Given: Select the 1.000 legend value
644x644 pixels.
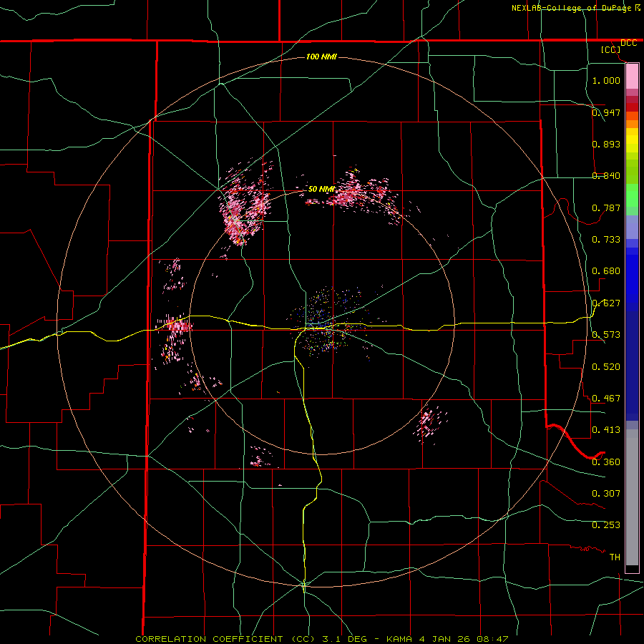Looking at the screenshot, I should [x=606, y=80].
